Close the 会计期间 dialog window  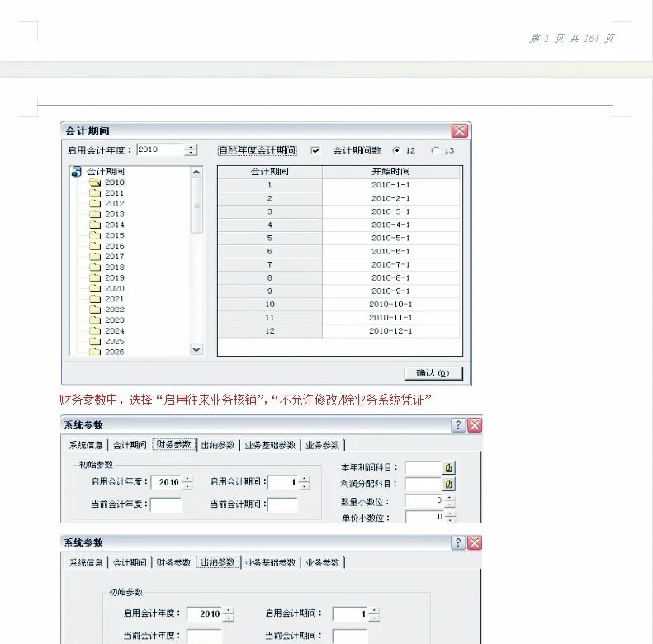[x=459, y=130]
